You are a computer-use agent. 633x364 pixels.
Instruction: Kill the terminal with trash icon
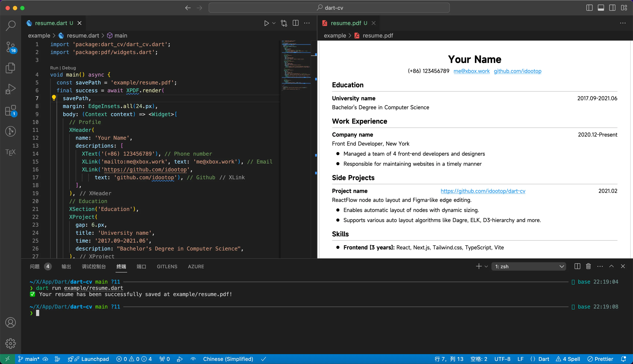(588, 266)
